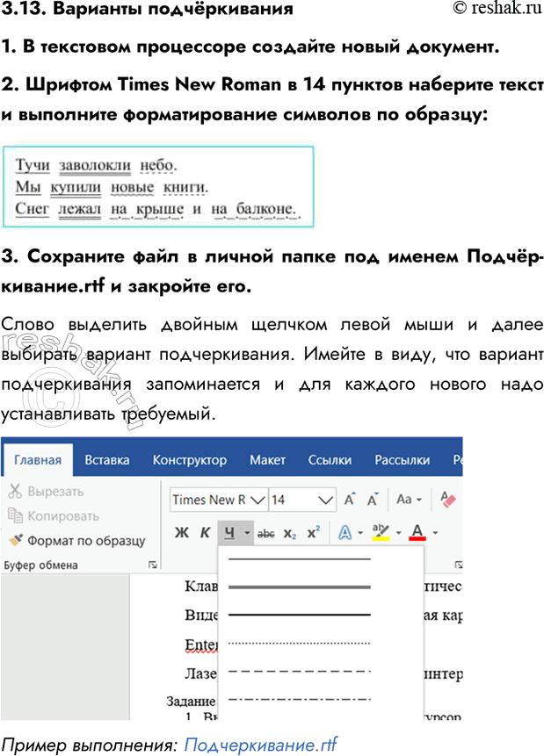Click the Задание text in the document
Image resolution: width=544 pixels, height=756 pixels.
tap(192, 701)
